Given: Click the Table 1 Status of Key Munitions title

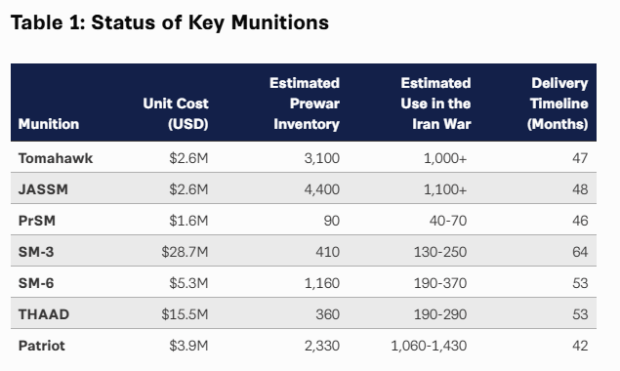Looking at the screenshot, I should coord(170,23).
